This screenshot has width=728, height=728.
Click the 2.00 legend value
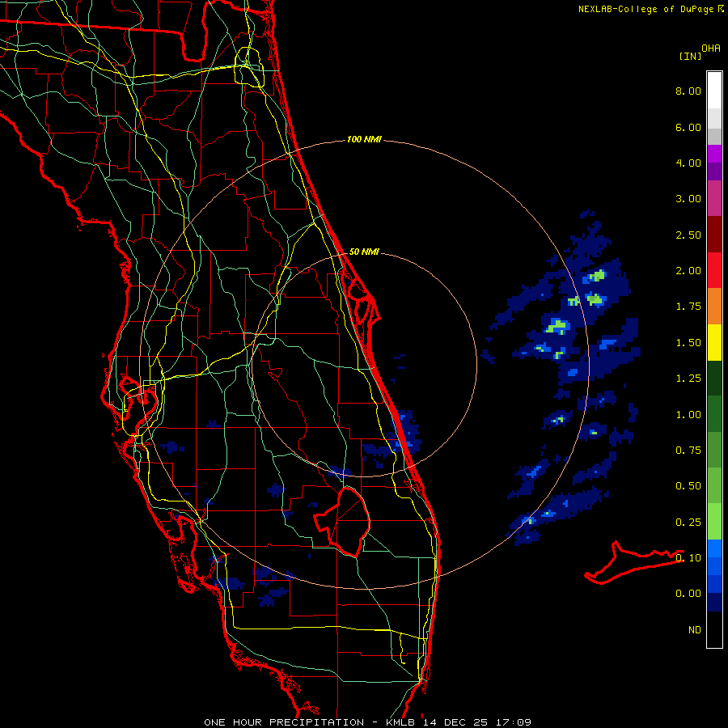click(x=688, y=271)
